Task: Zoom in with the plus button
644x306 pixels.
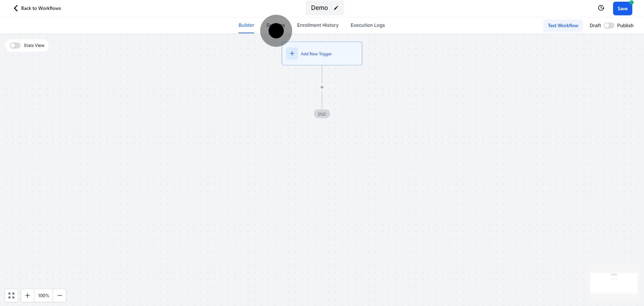Action: [x=28, y=295]
